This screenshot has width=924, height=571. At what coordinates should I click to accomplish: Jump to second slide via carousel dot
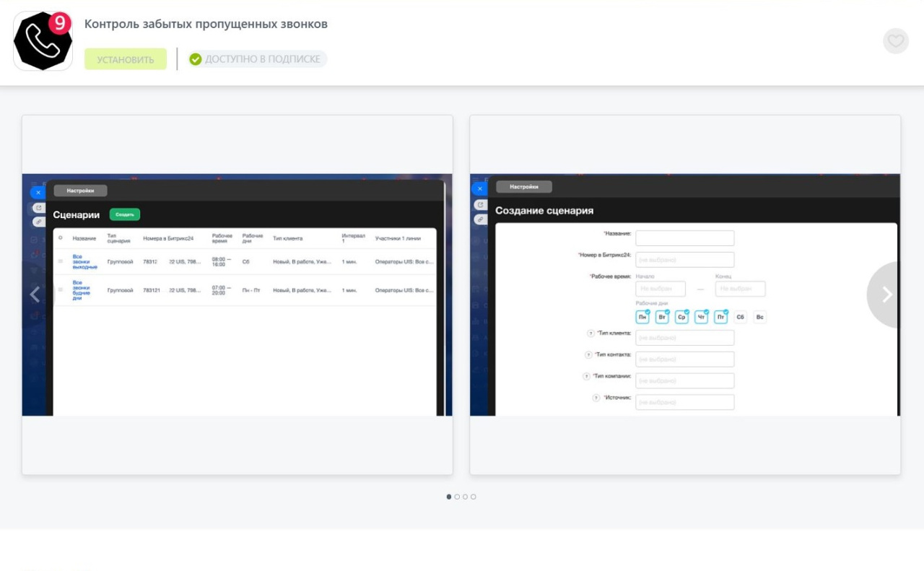[x=457, y=497]
